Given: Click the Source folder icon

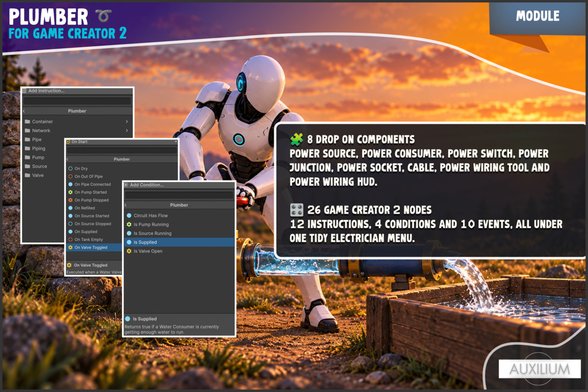Looking at the screenshot, I should pos(28,166).
